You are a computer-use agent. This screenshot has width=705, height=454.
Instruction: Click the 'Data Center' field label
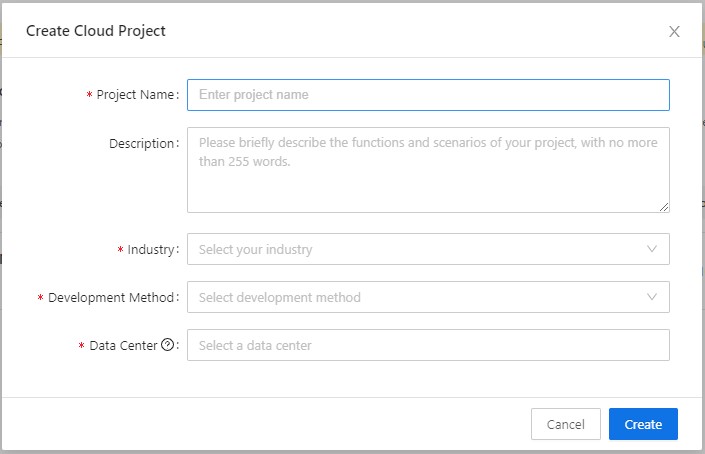click(x=123, y=345)
